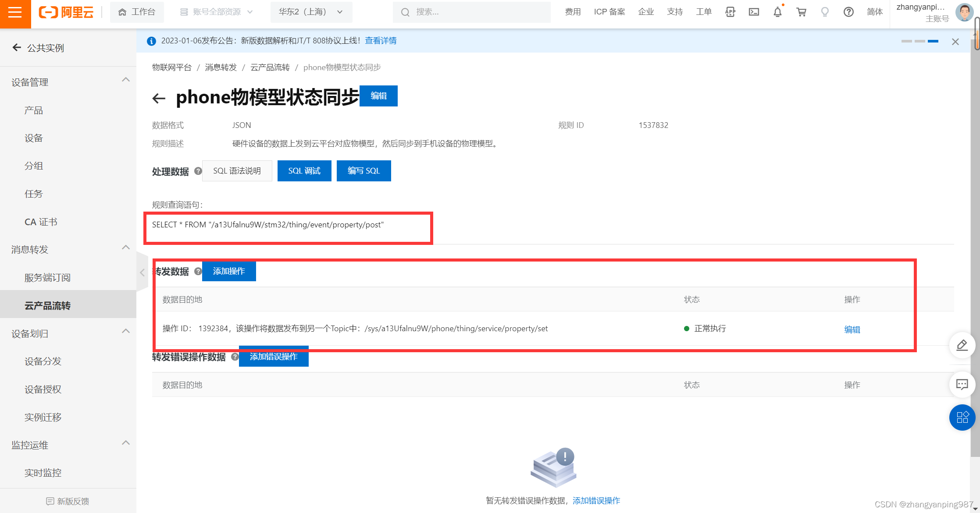The image size is (980, 513).
Task: Click the notification bell icon
Action: 777,12
